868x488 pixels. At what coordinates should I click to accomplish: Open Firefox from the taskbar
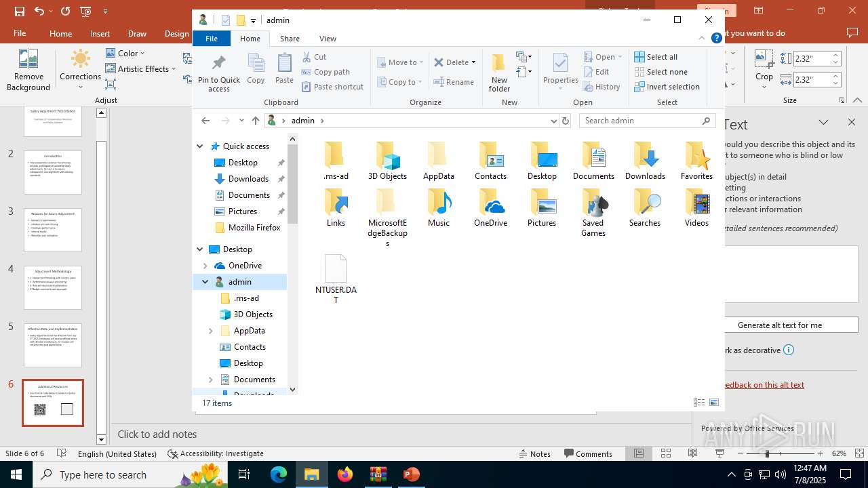[345, 474]
